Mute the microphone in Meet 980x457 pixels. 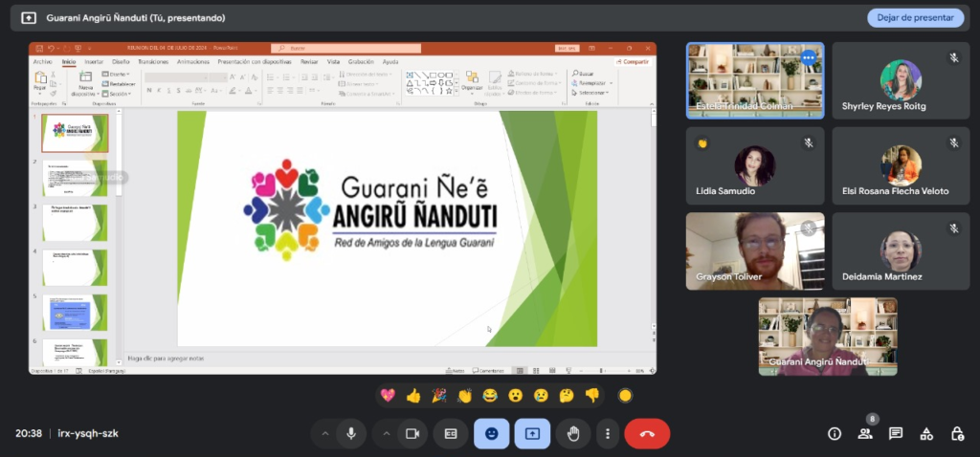click(351, 434)
